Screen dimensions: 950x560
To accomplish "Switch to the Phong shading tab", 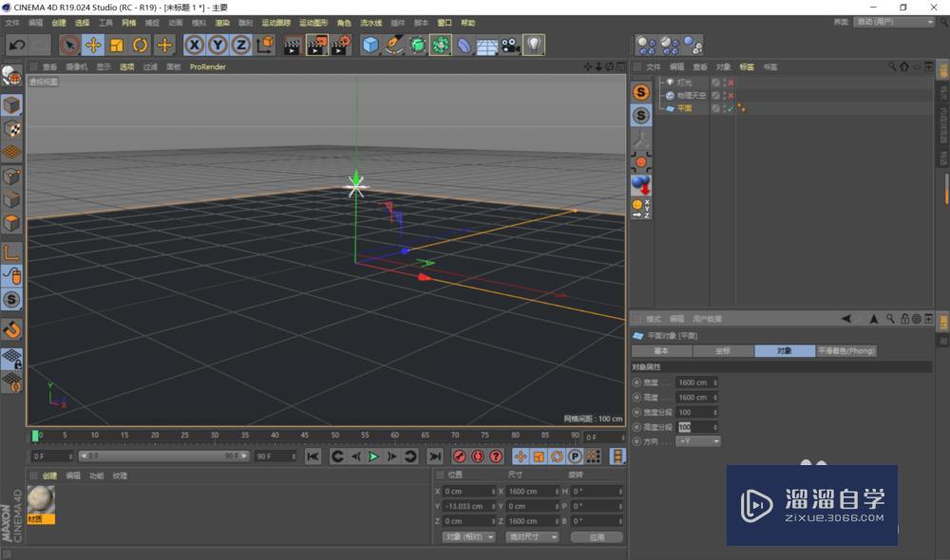I will pos(846,351).
